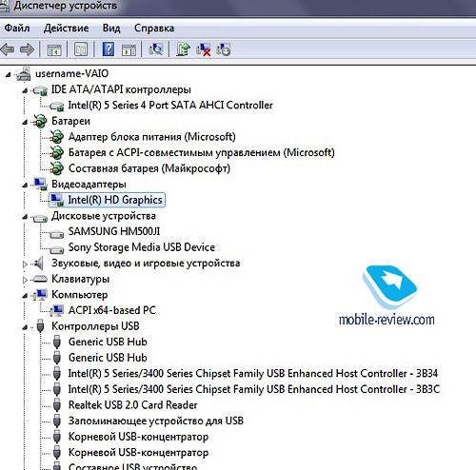Open the Действие menu
This screenshot has height=470, width=476.
[x=66, y=28]
